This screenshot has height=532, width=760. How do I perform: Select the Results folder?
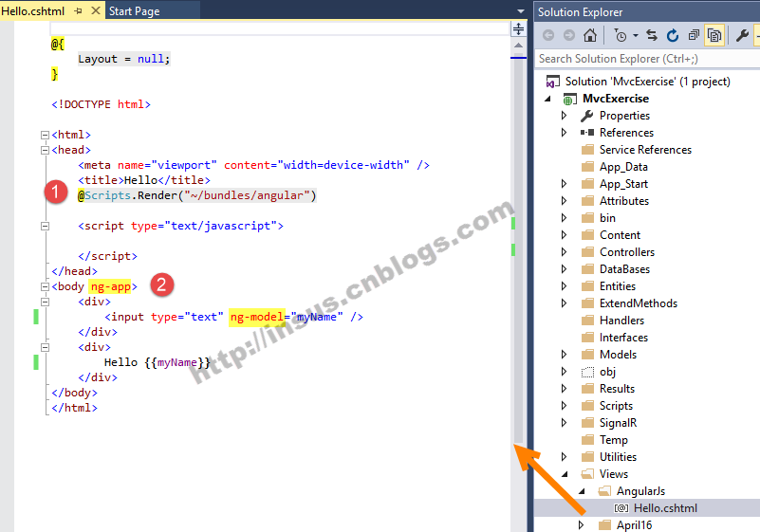(x=617, y=389)
